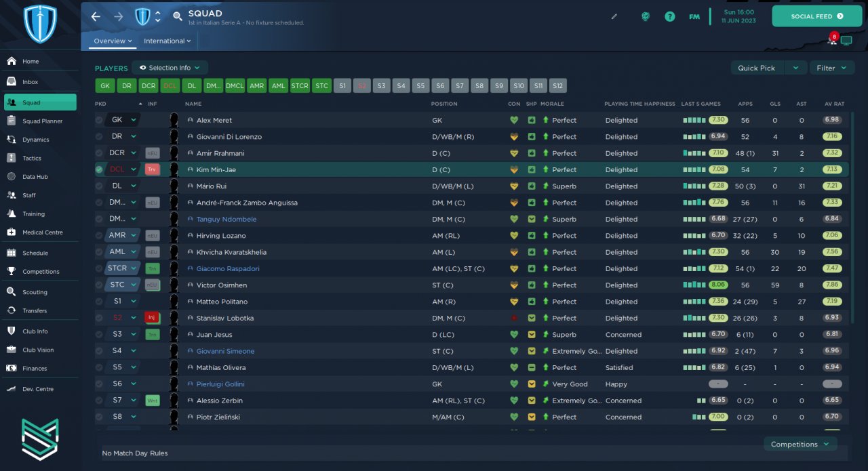Select the S1 substitute chip
Image resolution: width=868 pixels, height=471 pixels.
point(342,86)
